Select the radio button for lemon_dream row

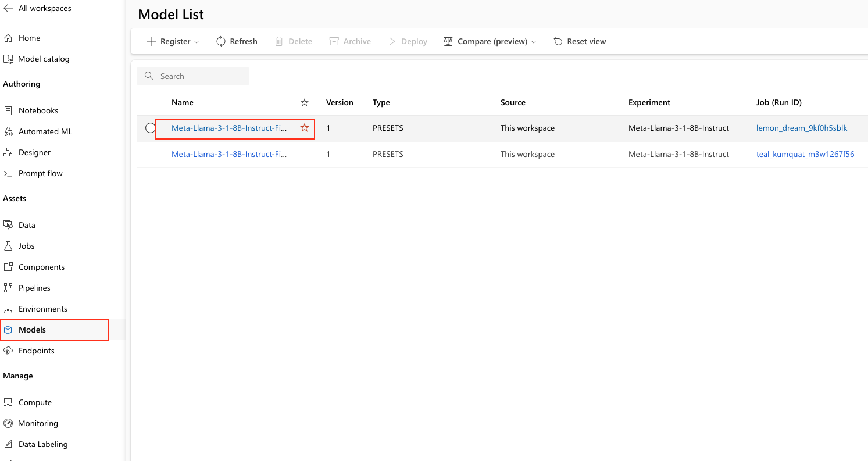point(150,128)
